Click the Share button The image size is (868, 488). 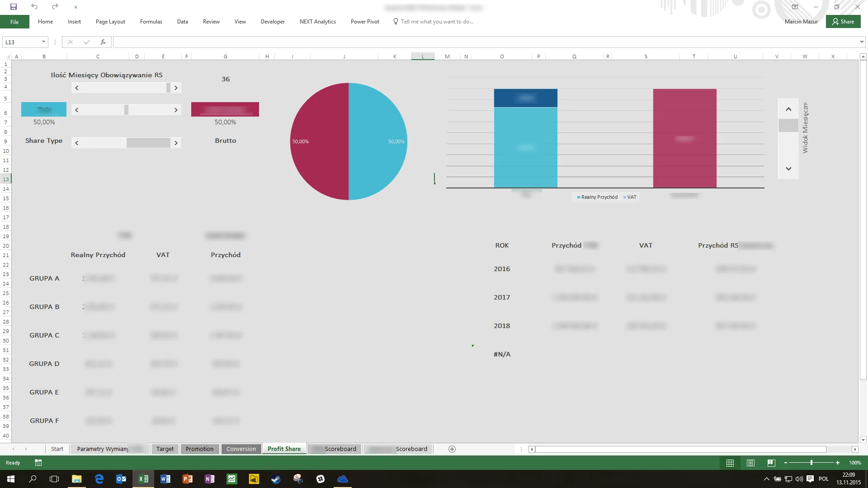tap(843, 22)
